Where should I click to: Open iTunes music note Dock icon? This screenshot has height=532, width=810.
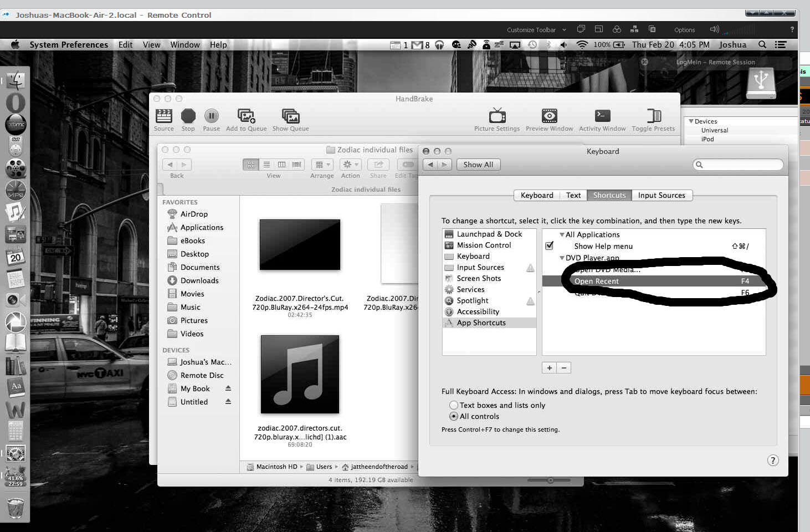point(16,211)
